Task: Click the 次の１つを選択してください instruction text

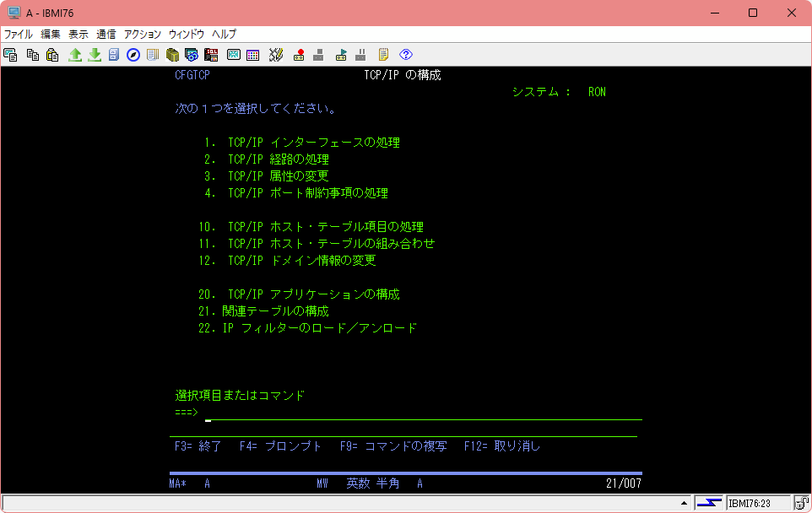Action: tap(257, 109)
